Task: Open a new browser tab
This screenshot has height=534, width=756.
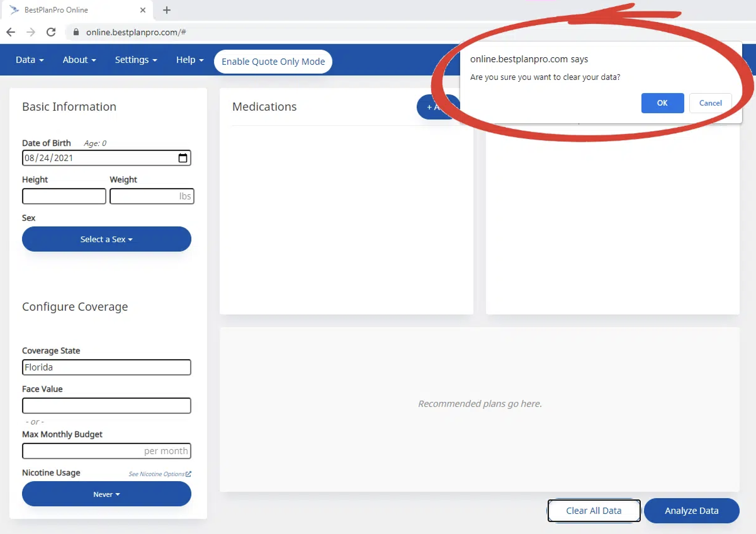Action: [166, 10]
